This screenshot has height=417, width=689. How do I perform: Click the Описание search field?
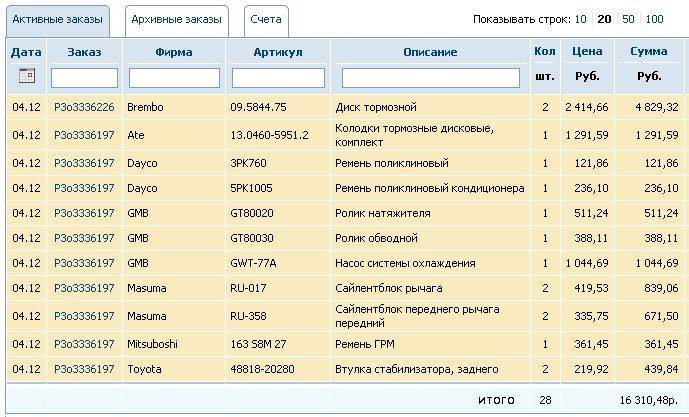(x=430, y=77)
